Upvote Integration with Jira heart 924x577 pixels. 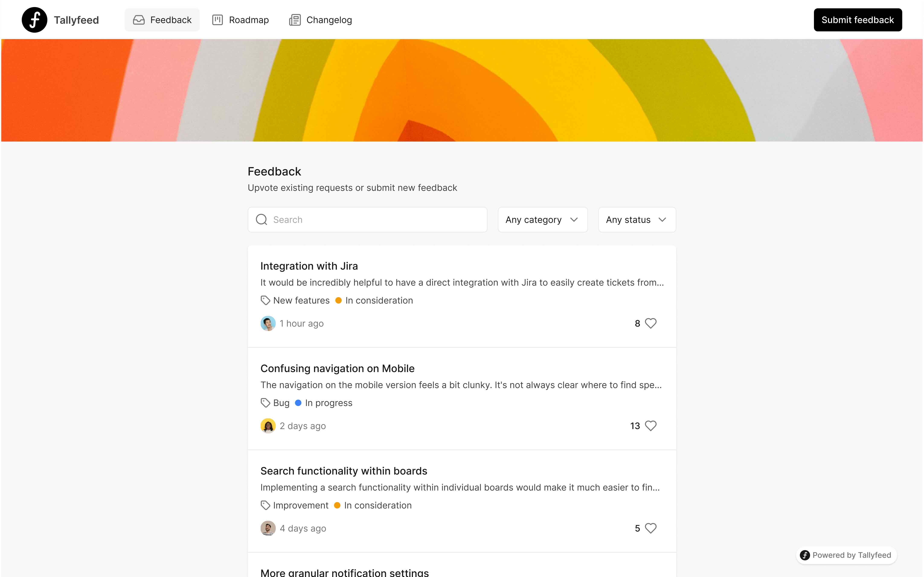[651, 323]
